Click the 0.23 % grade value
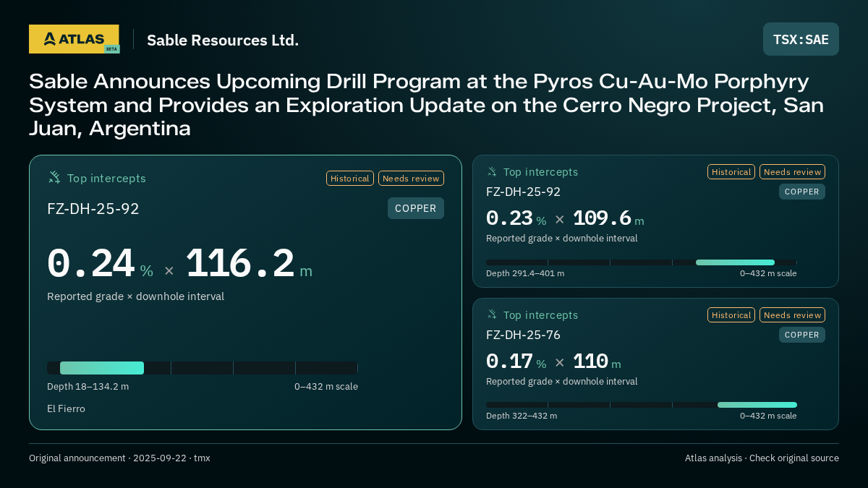The image size is (868, 488). pos(516,218)
